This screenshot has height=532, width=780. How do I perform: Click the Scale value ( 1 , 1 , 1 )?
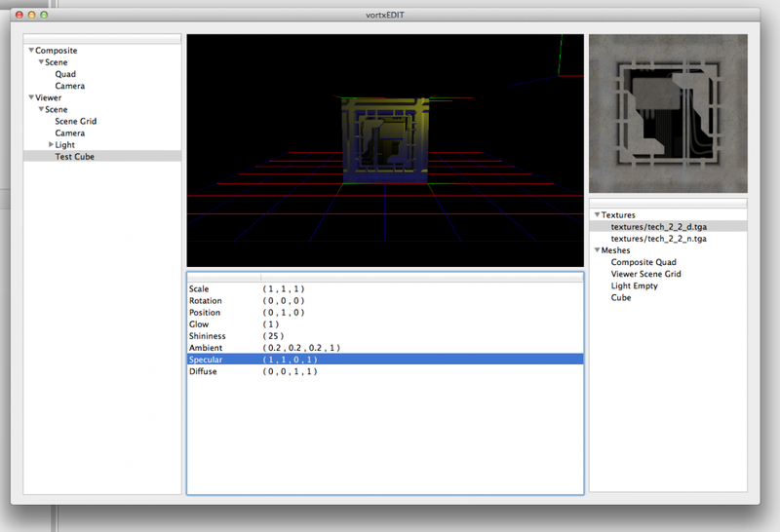[x=283, y=288]
